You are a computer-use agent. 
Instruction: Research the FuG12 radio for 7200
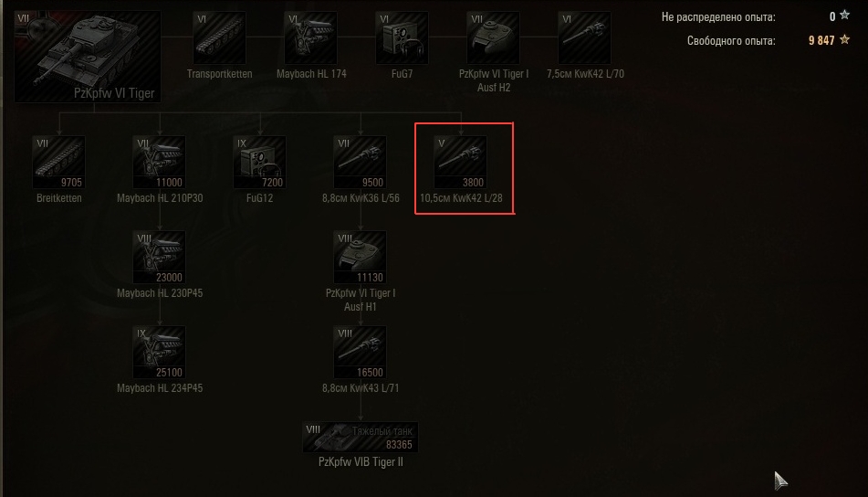(259, 163)
